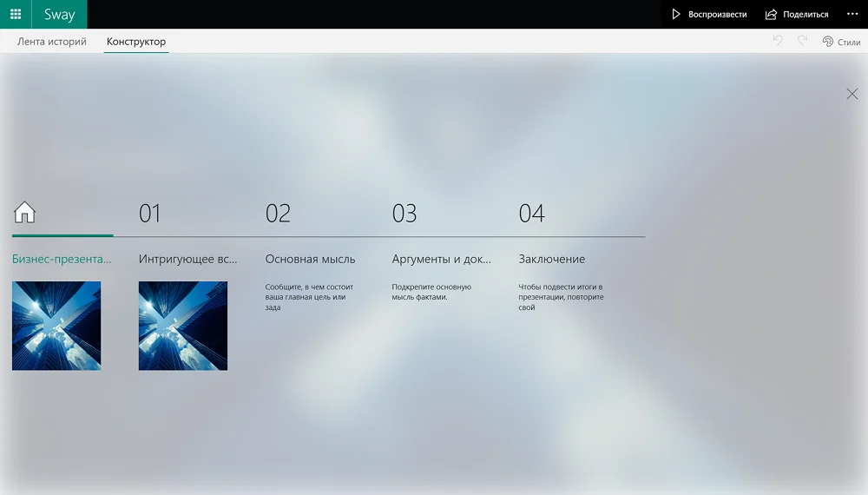The image size is (868, 495).
Task: Click text 'Подкрепите основную мысль фактами.'
Action: tap(431, 292)
